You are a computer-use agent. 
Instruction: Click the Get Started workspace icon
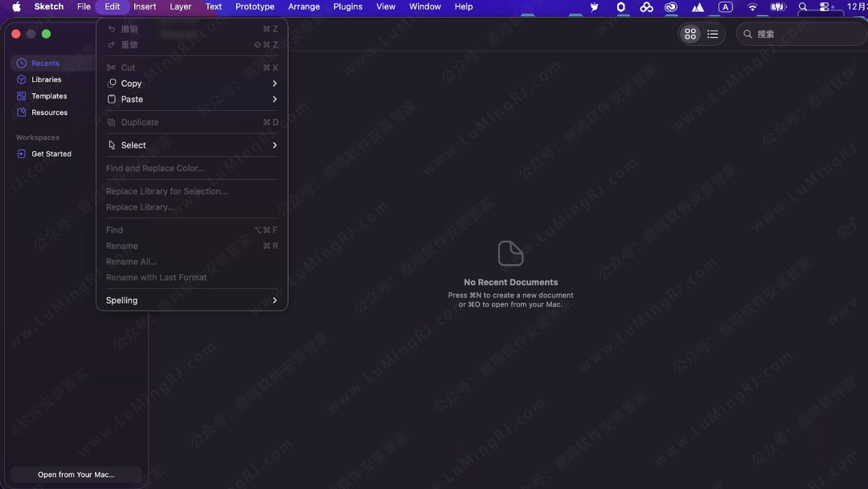(22, 154)
